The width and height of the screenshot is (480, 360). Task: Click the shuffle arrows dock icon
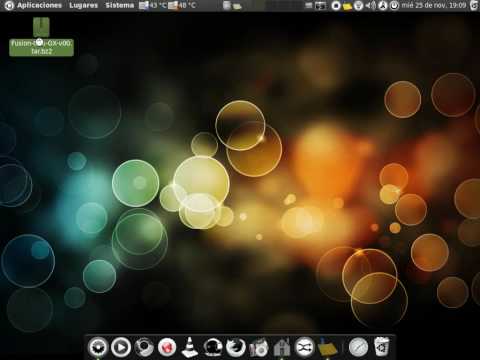point(304,347)
